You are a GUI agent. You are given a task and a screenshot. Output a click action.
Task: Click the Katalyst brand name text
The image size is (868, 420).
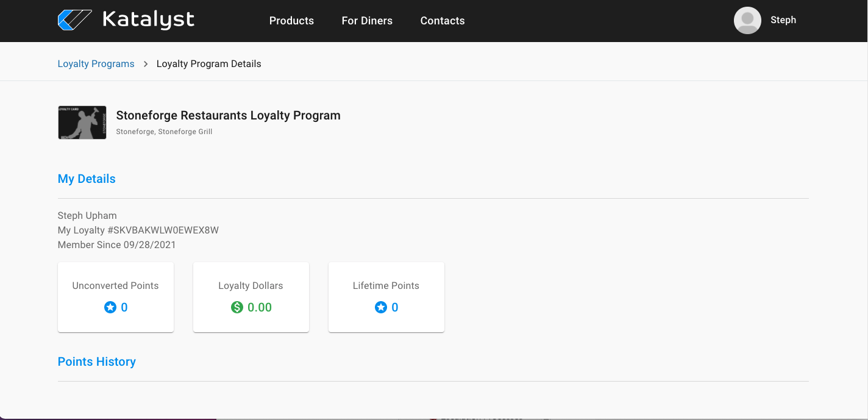tap(148, 20)
